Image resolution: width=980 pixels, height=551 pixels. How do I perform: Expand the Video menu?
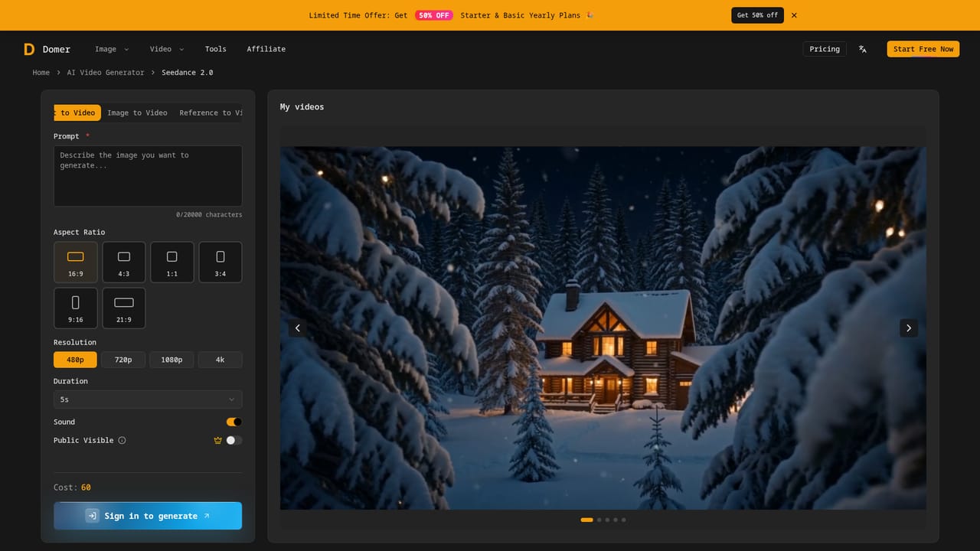click(x=167, y=49)
